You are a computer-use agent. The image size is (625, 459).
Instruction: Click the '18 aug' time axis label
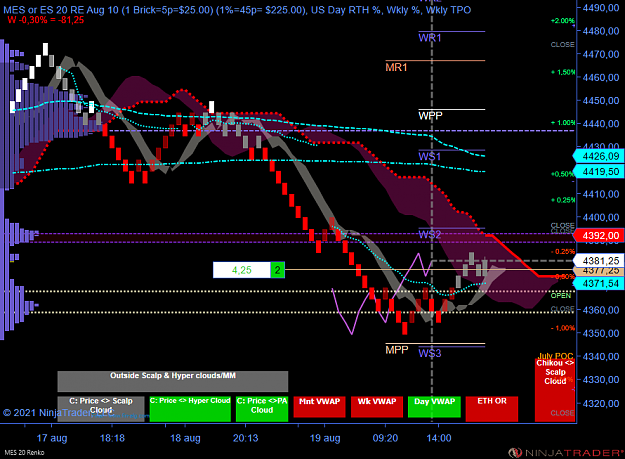click(185, 438)
